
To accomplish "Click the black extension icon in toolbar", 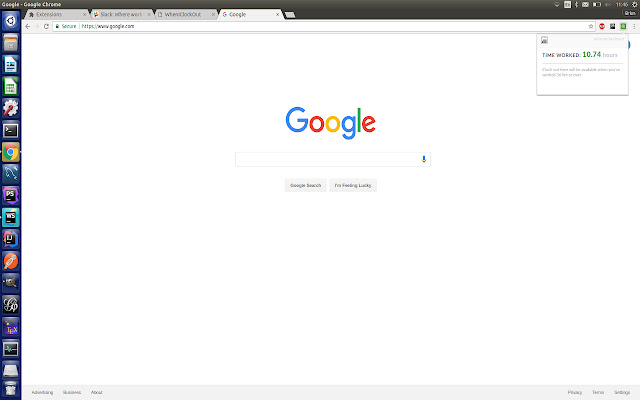I will click(x=613, y=26).
